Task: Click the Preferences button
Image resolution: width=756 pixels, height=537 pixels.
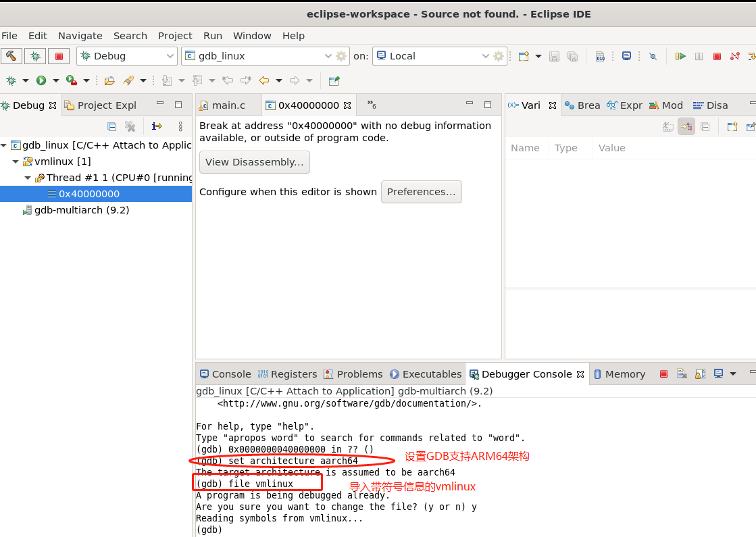Action: point(422,192)
